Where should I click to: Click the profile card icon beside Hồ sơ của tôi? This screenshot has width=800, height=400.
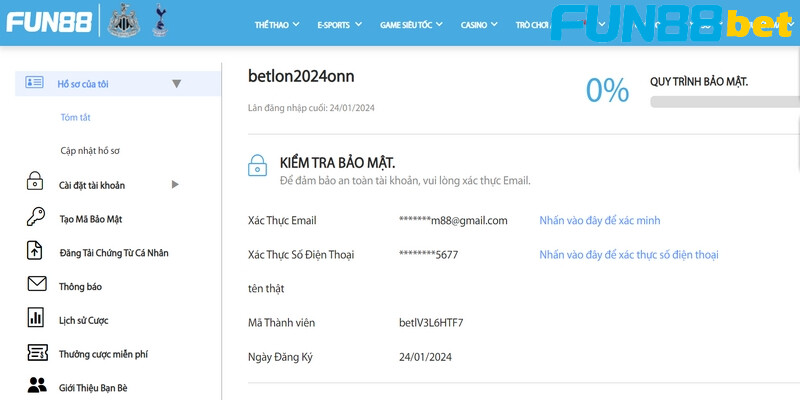(35, 82)
